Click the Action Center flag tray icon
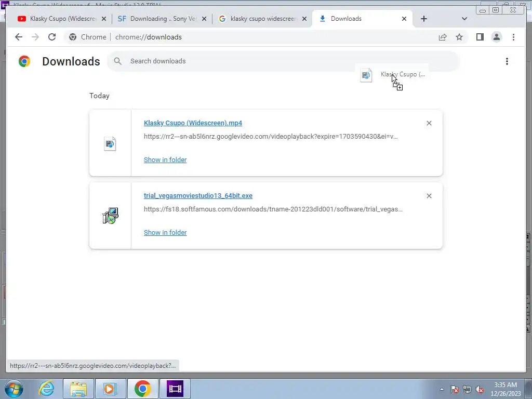 [455, 389]
